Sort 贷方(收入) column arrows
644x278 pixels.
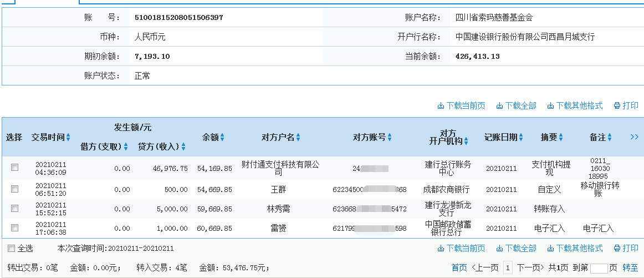coord(183,147)
